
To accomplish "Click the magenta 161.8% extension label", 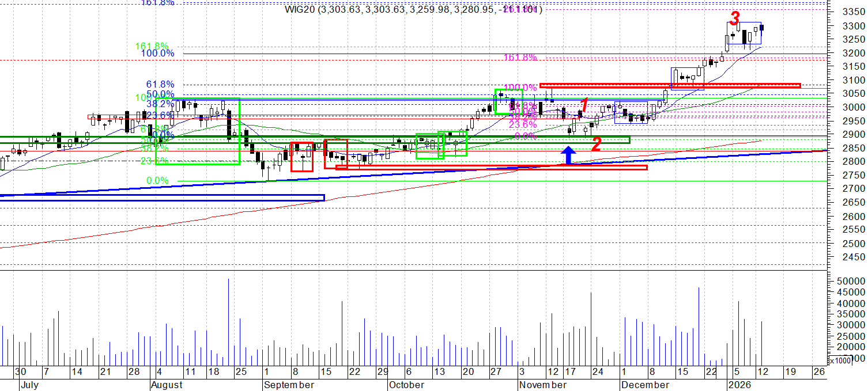I will point(520,58).
